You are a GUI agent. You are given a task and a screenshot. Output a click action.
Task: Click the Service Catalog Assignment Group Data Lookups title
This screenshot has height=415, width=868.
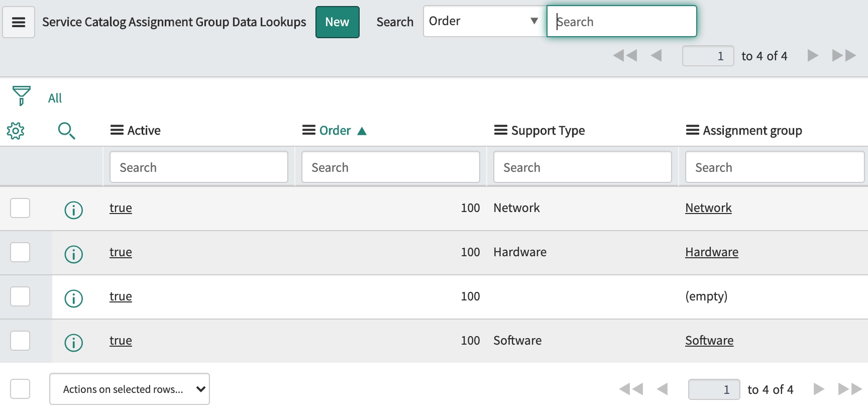[x=174, y=22]
